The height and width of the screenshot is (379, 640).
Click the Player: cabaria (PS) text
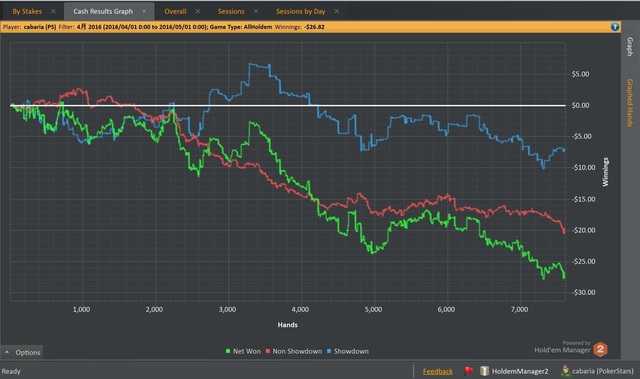point(29,27)
